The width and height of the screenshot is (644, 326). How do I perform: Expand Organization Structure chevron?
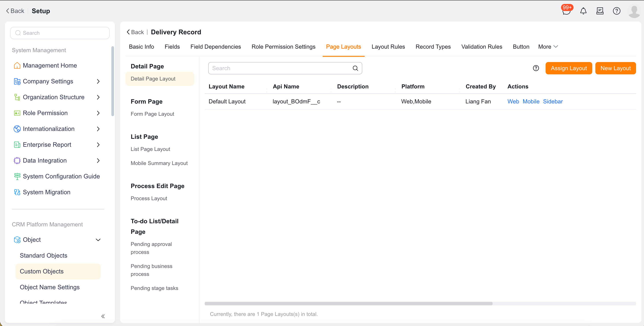tap(98, 97)
